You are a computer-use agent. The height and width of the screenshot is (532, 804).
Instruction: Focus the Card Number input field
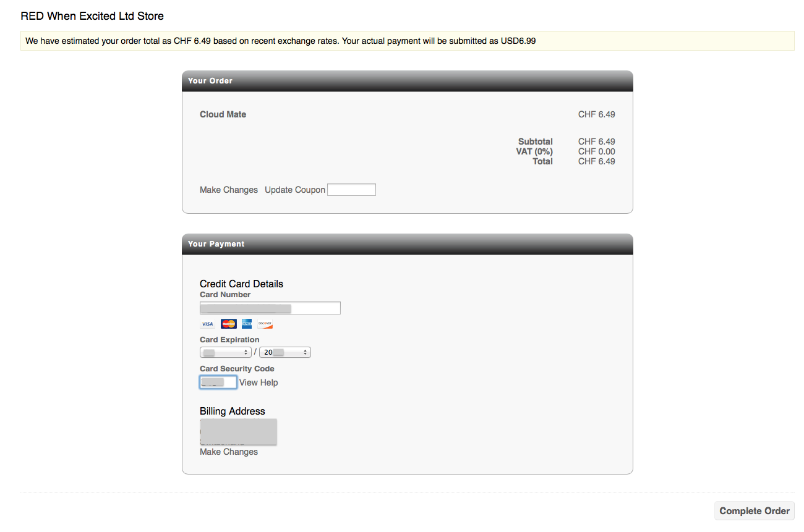[x=270, y=308]
